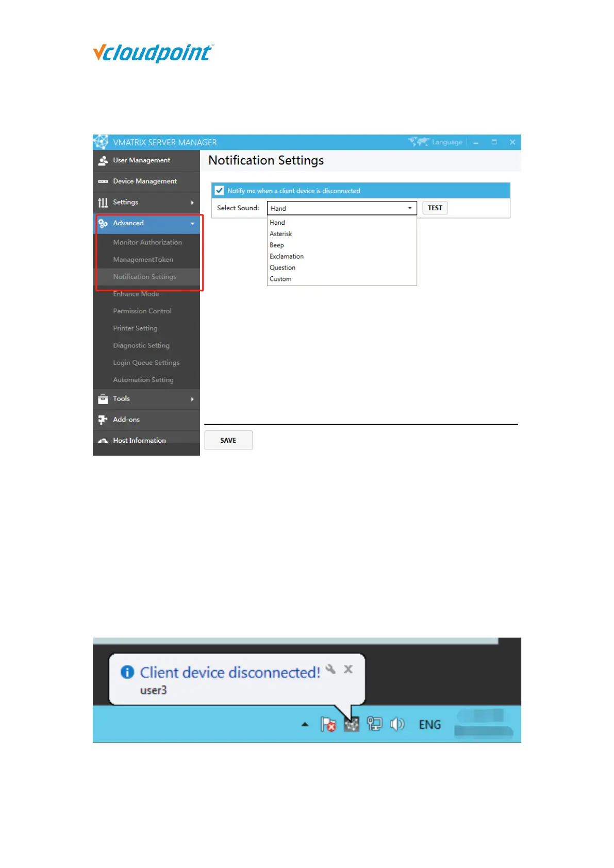Open Device Management section
This screenshot has width=614, height=868.
click(x=146, y=181)
